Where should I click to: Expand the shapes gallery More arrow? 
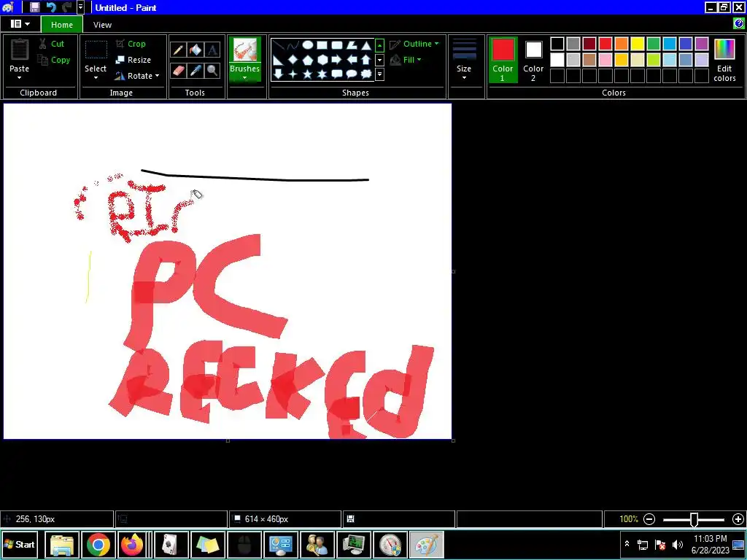coord(379,74)
